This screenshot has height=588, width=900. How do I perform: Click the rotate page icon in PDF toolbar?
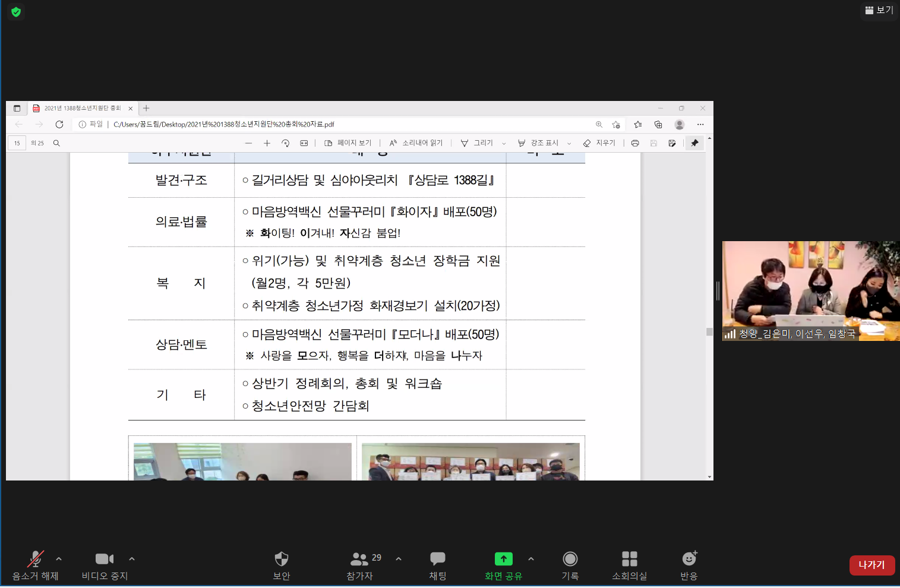[285, 143]
